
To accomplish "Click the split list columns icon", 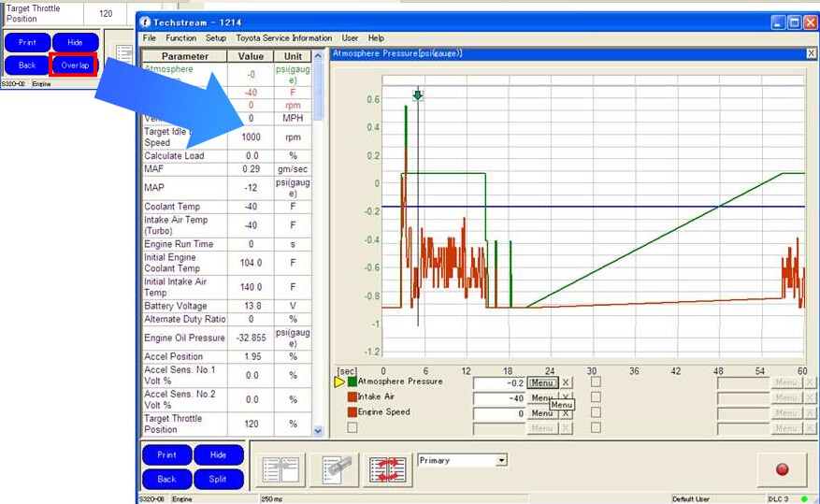I will tap(281, 469).
